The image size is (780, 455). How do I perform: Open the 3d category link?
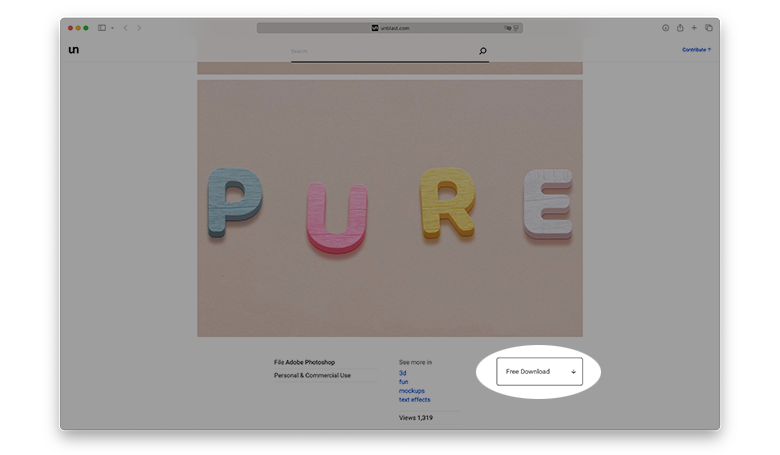(402, 373)
